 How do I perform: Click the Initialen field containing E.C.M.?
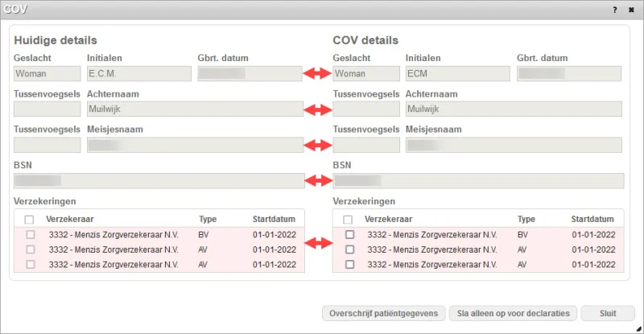click(138, 73)
